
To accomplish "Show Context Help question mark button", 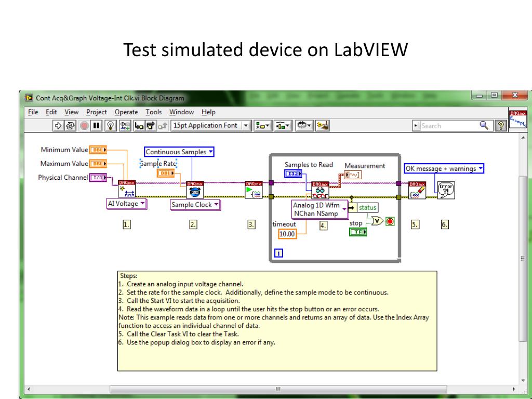I will (x=501, y=126).
